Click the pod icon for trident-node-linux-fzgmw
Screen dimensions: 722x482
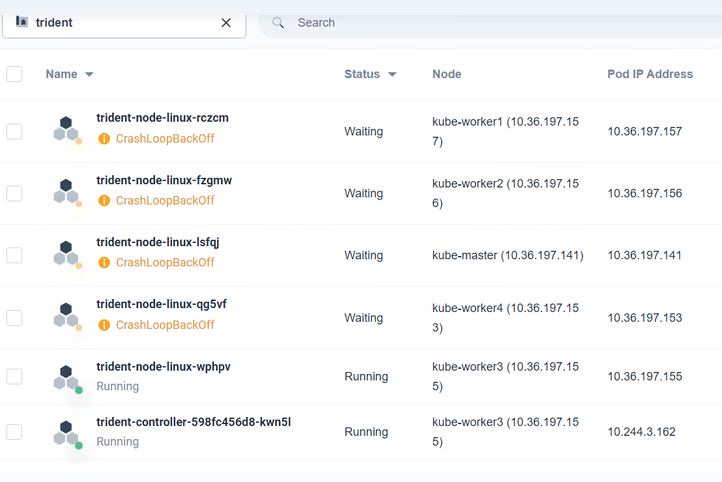66,192
